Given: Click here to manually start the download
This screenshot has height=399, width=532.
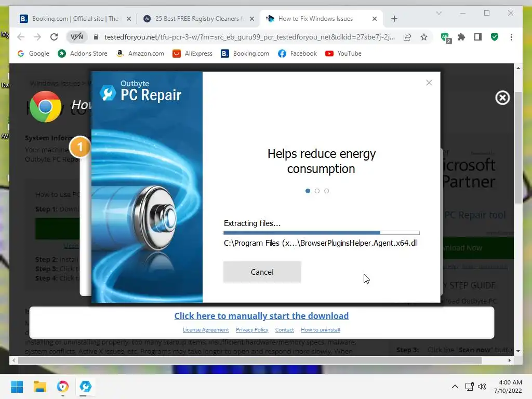Looking at the screenshot, I should 261,316.
